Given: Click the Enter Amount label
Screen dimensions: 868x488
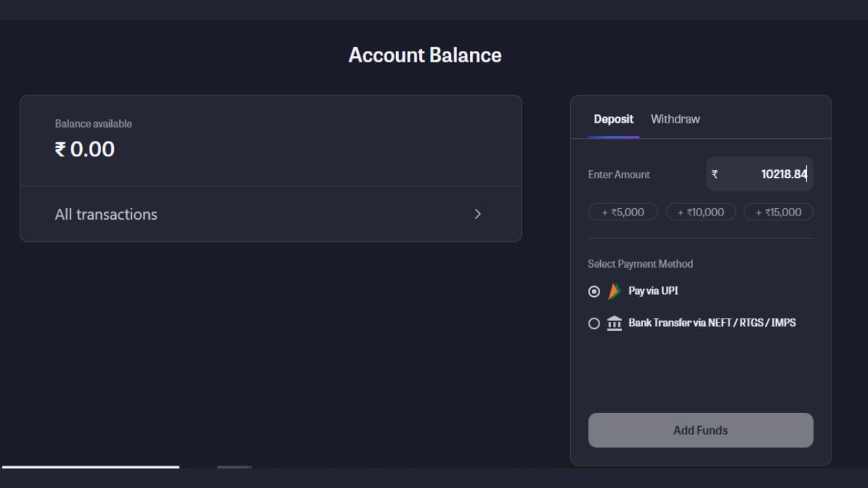Looking at the screenshot, I should tap(618, 175).
